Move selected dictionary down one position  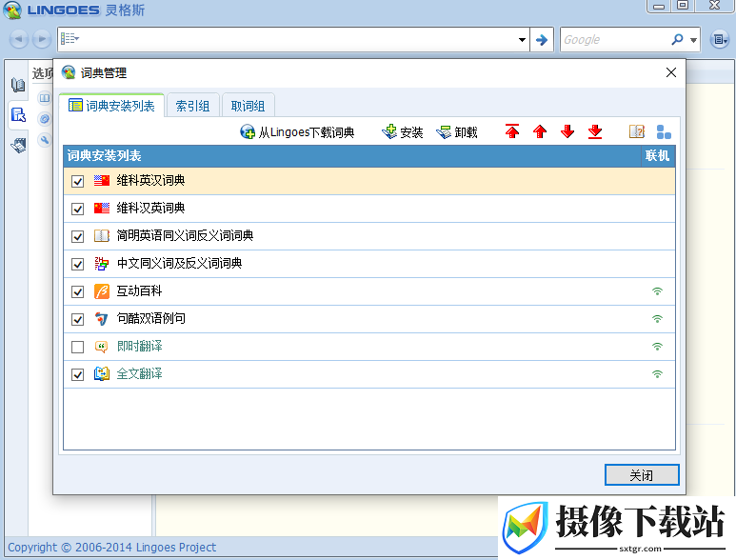coord(567,131)
